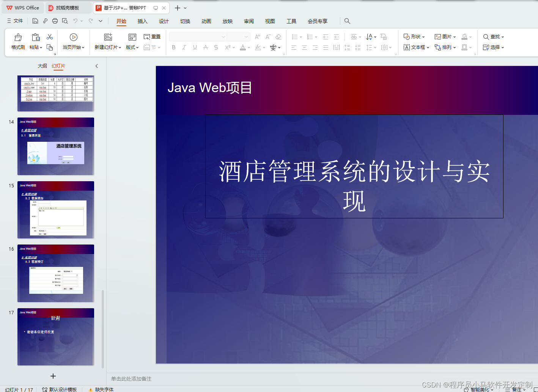Toggle underline formatting

coord(194,47)
